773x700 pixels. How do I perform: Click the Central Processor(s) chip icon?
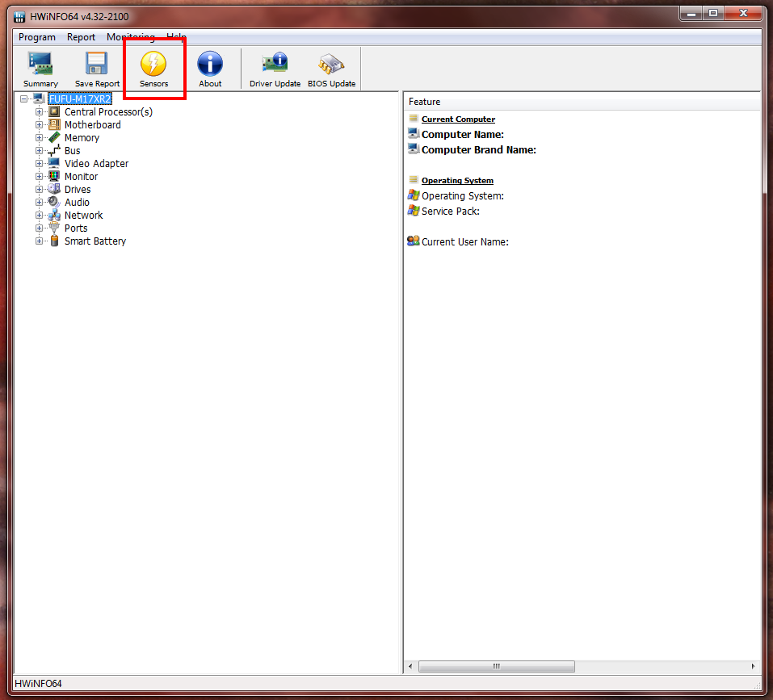tap(54, 112)
